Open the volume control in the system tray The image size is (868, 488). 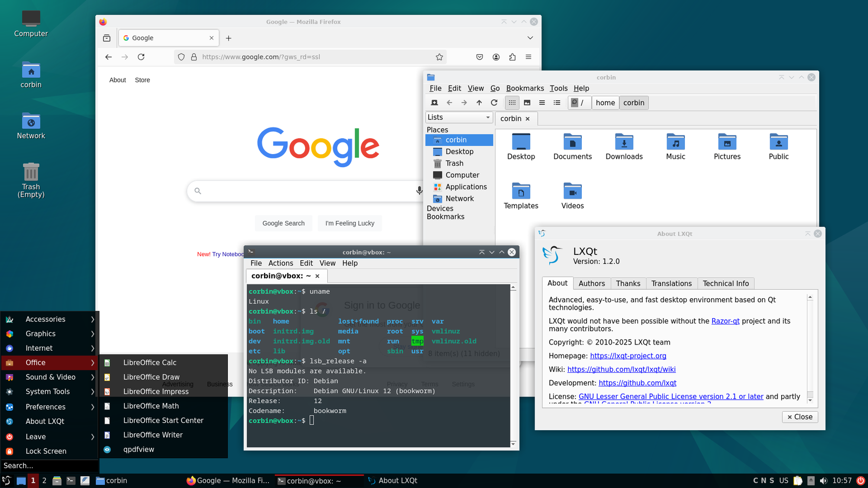pos(823,480)
